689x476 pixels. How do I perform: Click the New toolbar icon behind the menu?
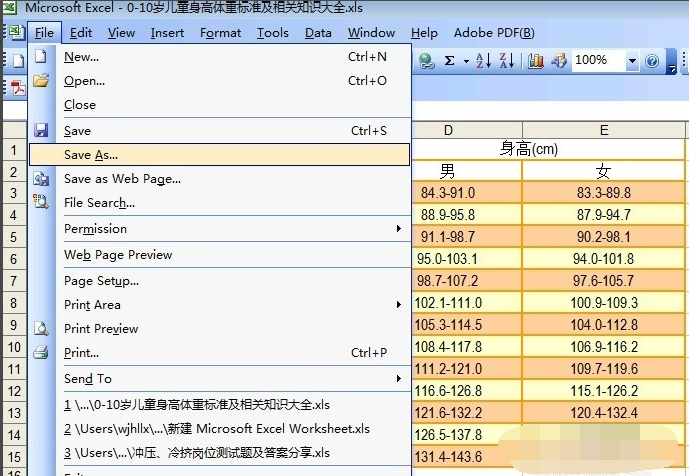click(x=18, y=61)
